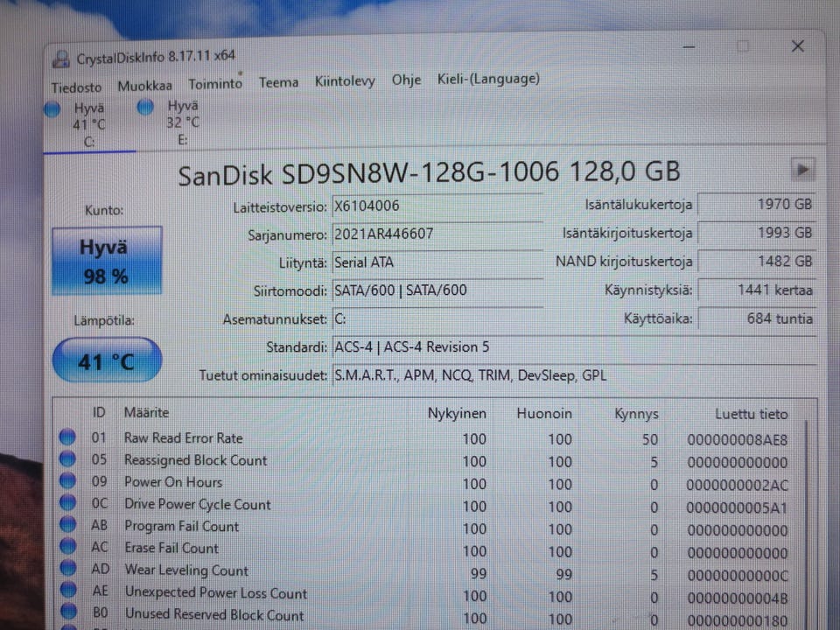The height and width of the screenshot is (630, 840).
Task: Click the Kynnys column header
Action: click(636, 414)
